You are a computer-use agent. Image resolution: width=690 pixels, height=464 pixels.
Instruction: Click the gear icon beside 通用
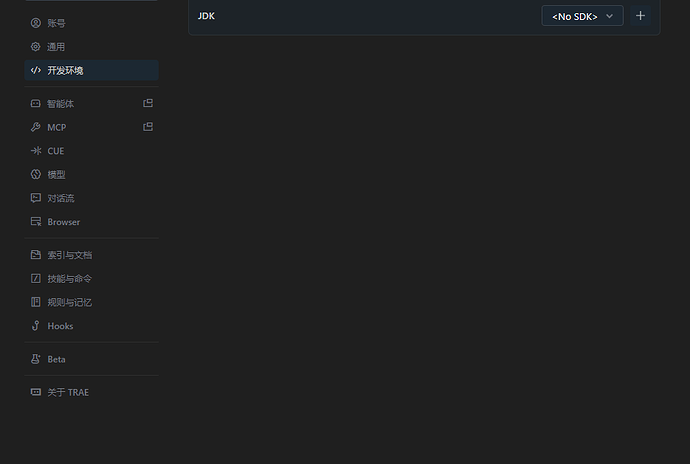click(x=36, y=47)
